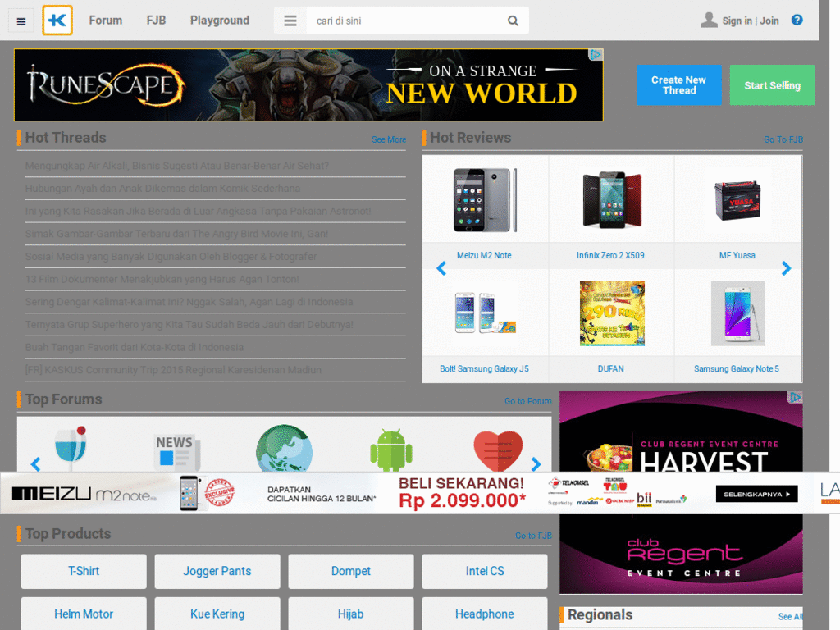
Task: Open thread 'Hubungan Ayah dan Anak'
Action: click(162, 189)
